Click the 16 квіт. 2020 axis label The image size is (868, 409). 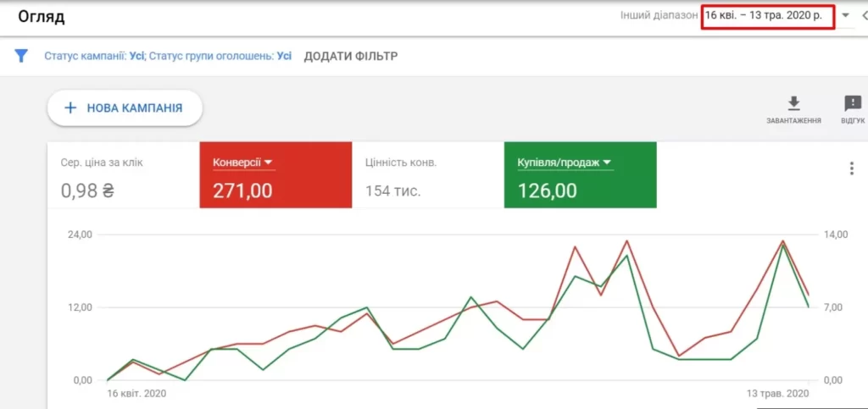coord(136,394)
